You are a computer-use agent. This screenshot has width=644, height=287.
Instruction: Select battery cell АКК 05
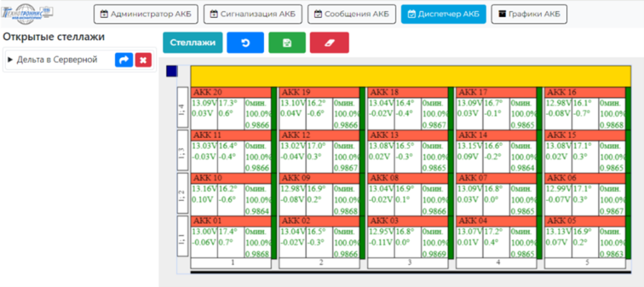pyautogui.click(x=584, y=221)
